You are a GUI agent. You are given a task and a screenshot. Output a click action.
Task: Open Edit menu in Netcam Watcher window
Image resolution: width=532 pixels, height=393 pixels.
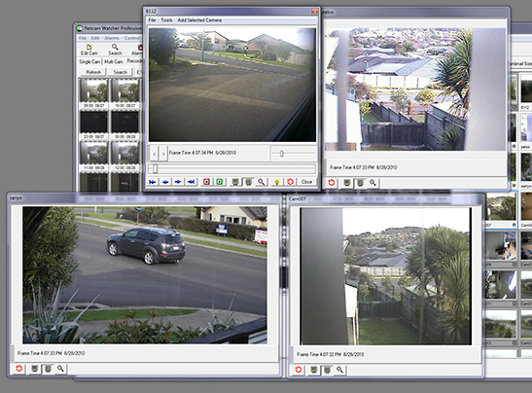tap(95, 38)
